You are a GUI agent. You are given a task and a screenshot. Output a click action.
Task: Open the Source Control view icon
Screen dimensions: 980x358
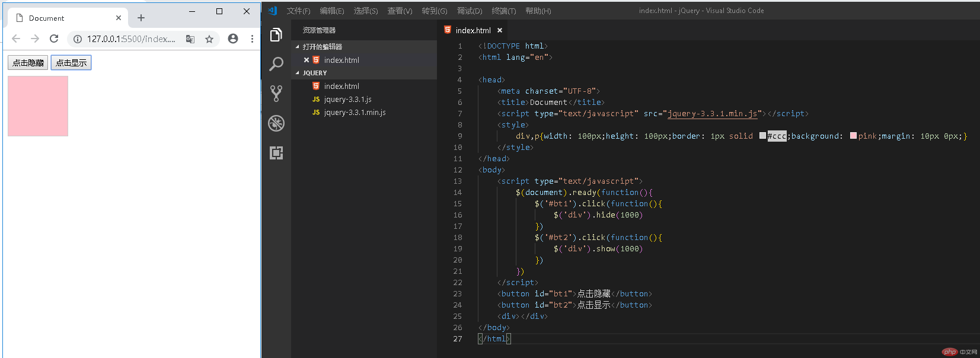pyautogui.click(x=276, y=93)
